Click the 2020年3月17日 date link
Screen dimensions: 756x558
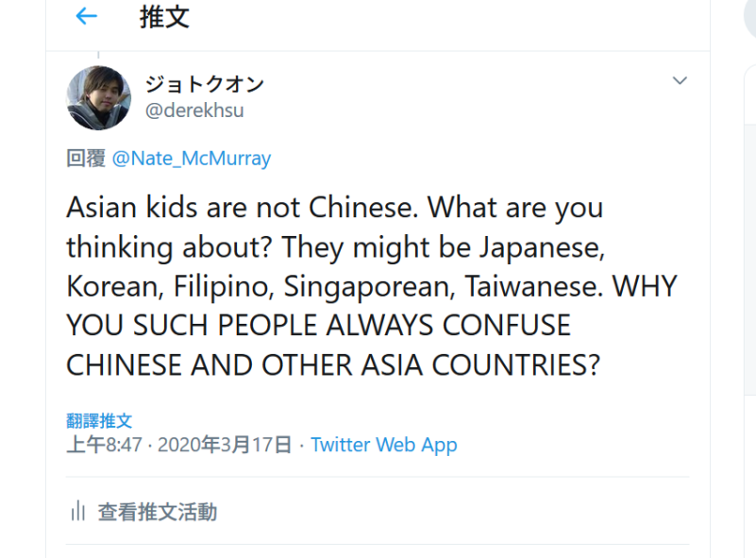[x=224, y=444]
